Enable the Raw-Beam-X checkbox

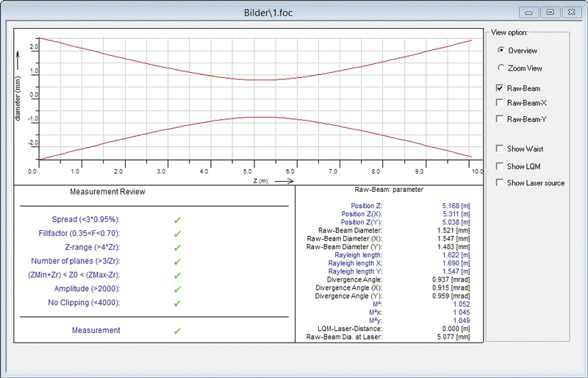pos(501,103)
